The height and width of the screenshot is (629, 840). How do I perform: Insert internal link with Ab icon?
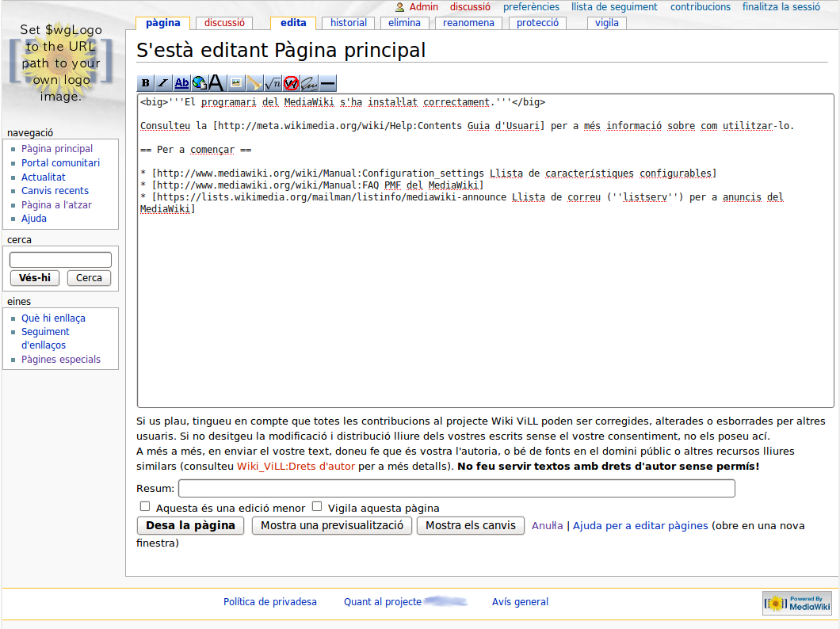pyautogui.click(x=181, y=83)
